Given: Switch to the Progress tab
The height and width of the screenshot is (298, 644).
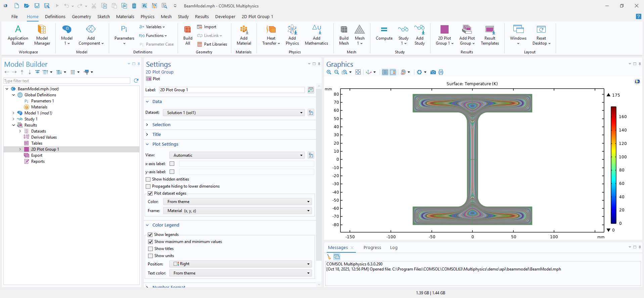Looking at the screenshot, I should [x=372, y=248].
